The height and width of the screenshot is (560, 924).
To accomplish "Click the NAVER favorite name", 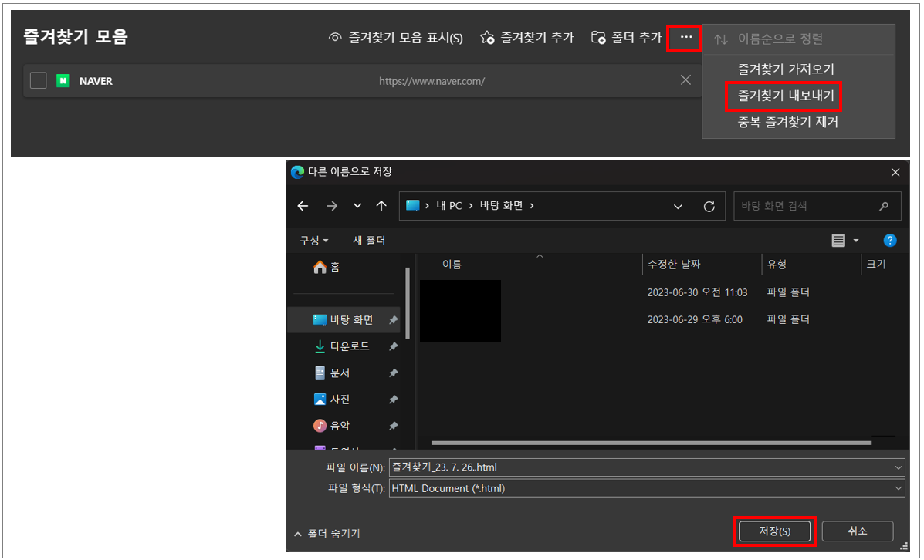I will (96, 81).
